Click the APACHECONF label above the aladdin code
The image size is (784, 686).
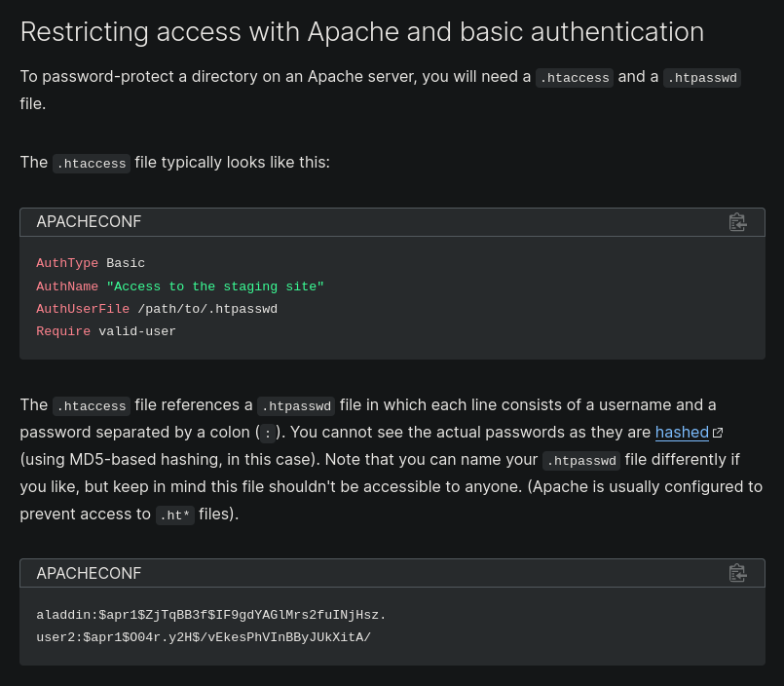pyautogui.click(x=89, y=573)
